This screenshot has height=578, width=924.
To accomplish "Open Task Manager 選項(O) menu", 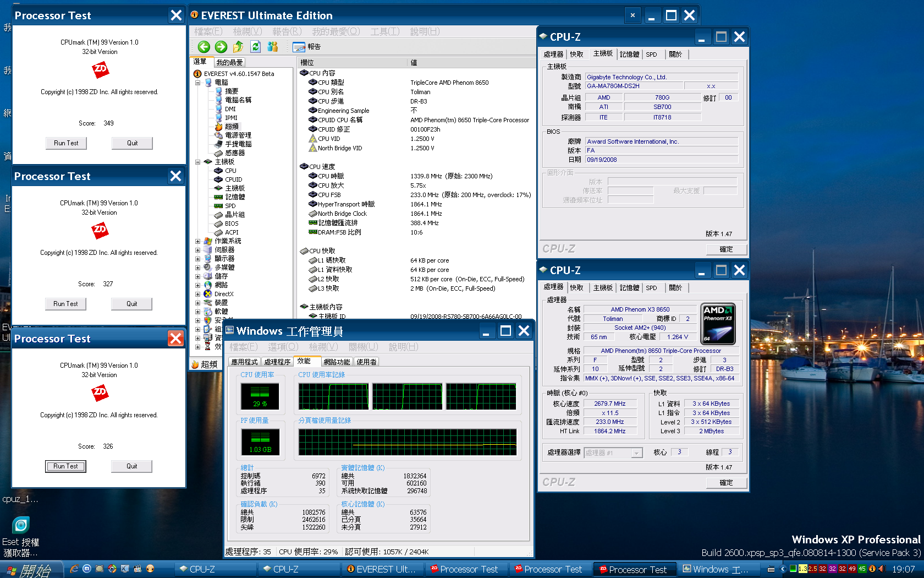I will point(283,347).
